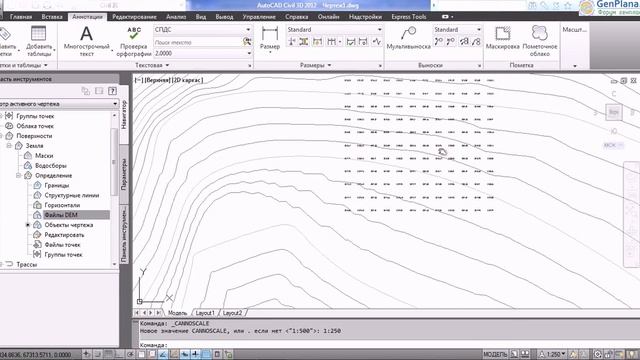Open the Навигатор toolspace side tab
Viewport: 640px width, 360px height.
coord(124,115)
